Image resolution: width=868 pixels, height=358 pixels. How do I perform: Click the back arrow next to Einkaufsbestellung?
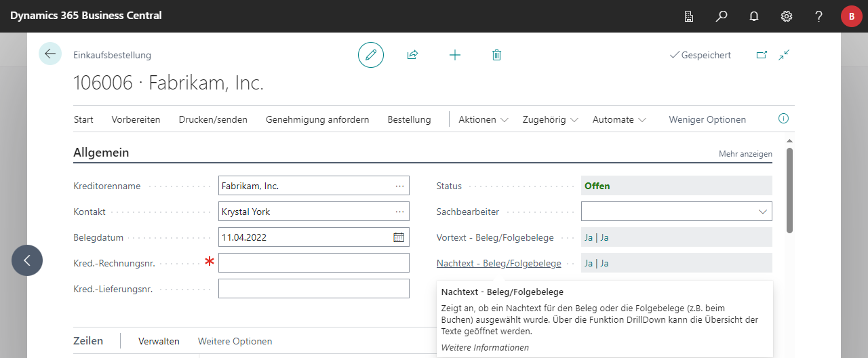coord(50,54)
